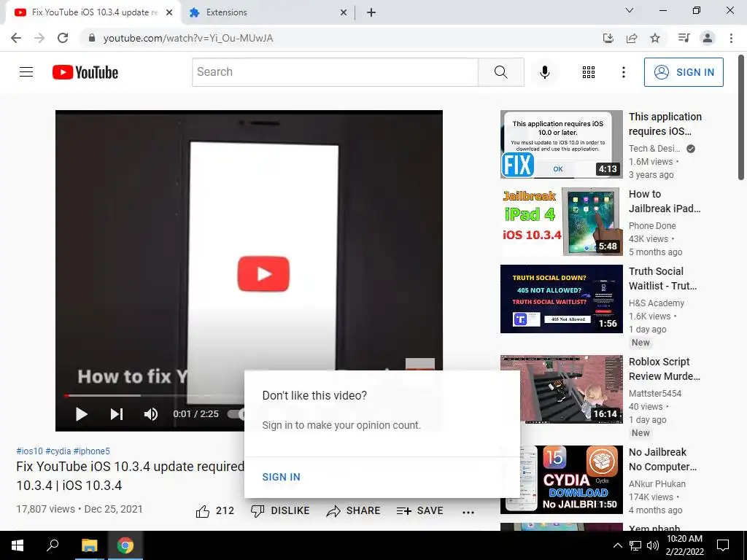Skip to the next video
Viewport: 747px width, 560px height.
coord(117,414)
